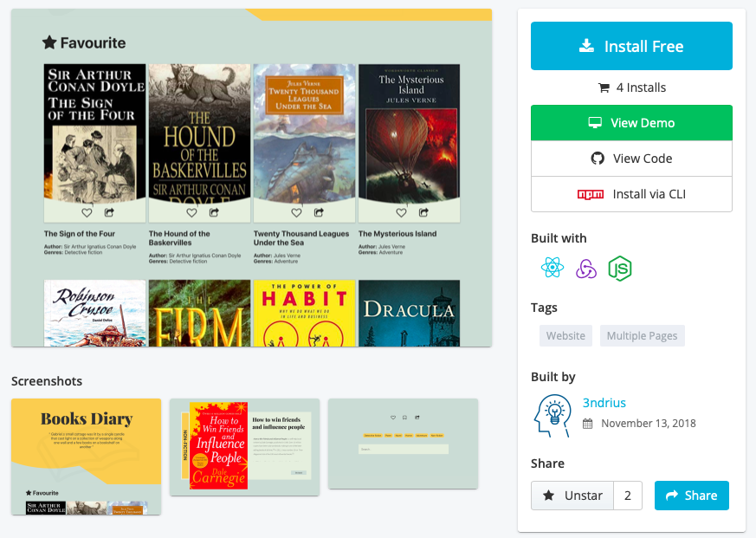Viewport: 756px width, 538px height.
Task: Open The Hound of the Baskervilles cover
Action: (x=199, y=133)
